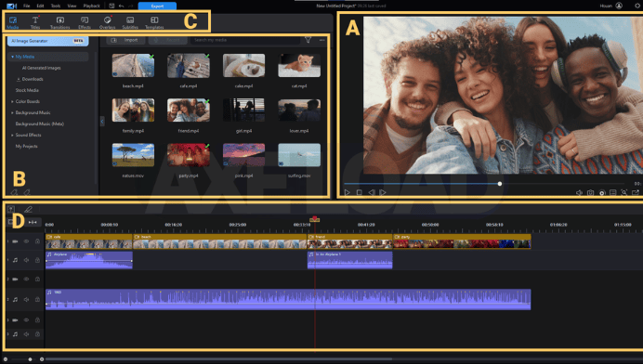This screenshot has width=643, height=364.
Task: Click the media filter funnel icon
Action: 308,40
